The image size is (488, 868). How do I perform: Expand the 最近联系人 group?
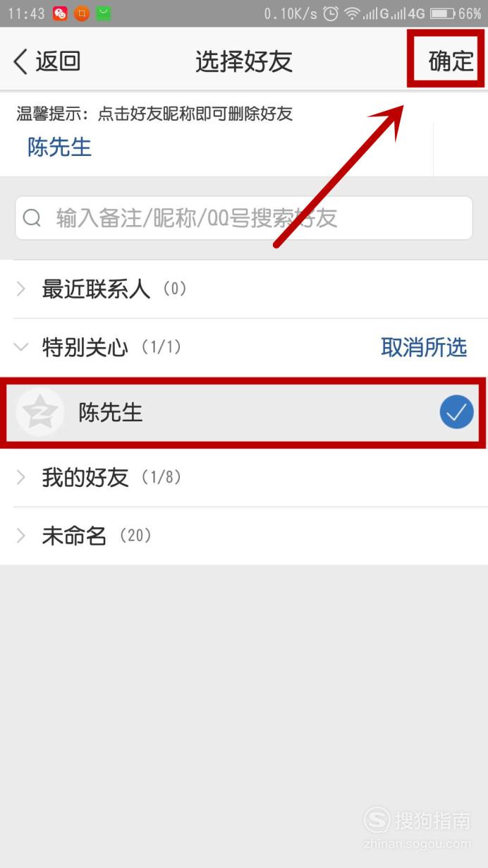pyautogui.click(x=244, y=289)
